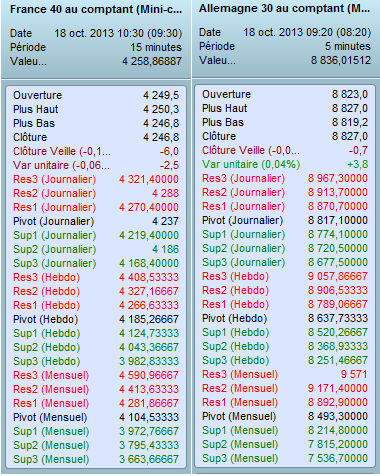The width and height of the screenshot is (380, 476).
Task: Click France 40 Res3 (Hebdo) 4 408,53333
Action: tap(96, 277)
